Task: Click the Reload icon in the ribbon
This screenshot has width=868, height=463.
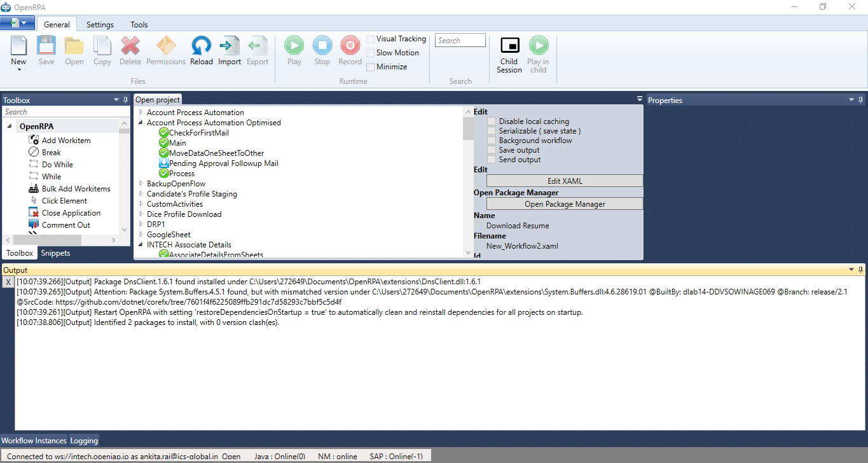Action: click(201, 46)
